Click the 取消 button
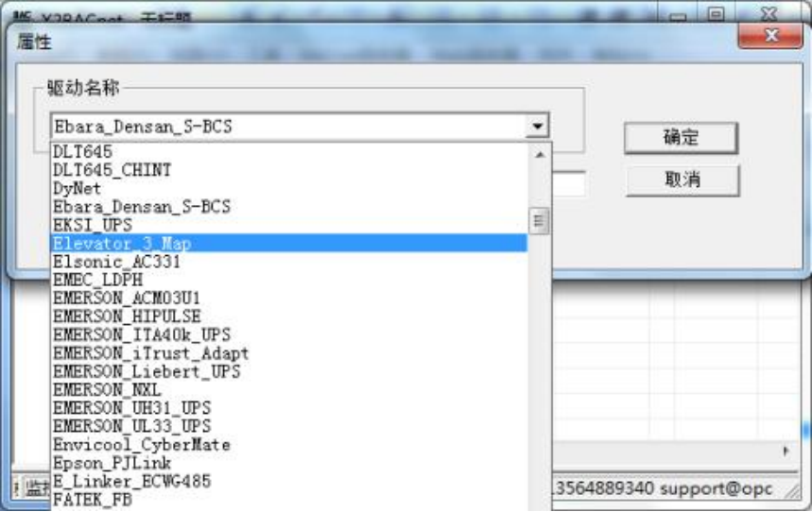Screen dimensions: 812x512 tap(682, 180)
